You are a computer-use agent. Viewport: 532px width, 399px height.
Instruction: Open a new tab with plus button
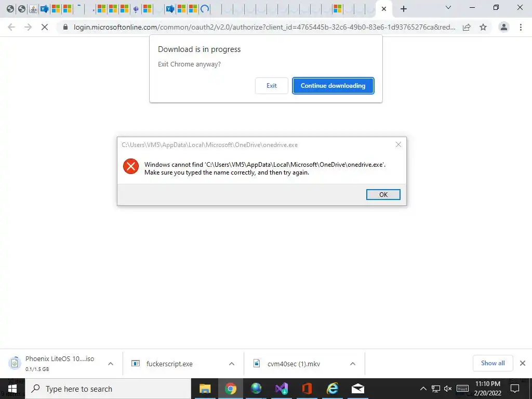pyautogui.click(x=403, y=9)
